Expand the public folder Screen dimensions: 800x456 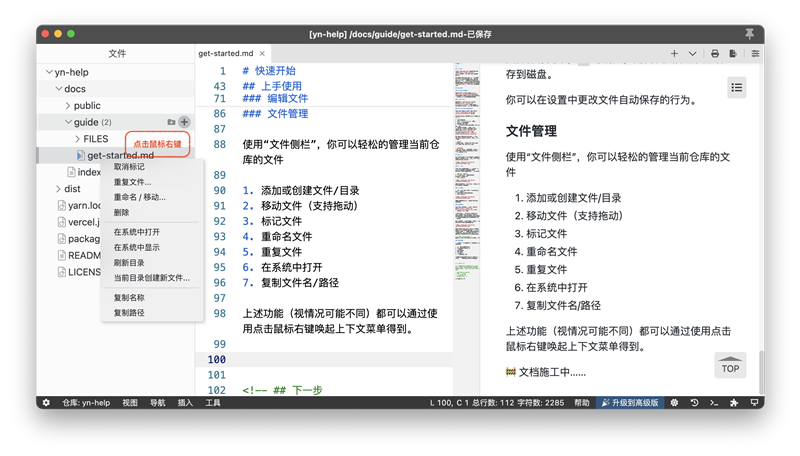click(68, 106)
